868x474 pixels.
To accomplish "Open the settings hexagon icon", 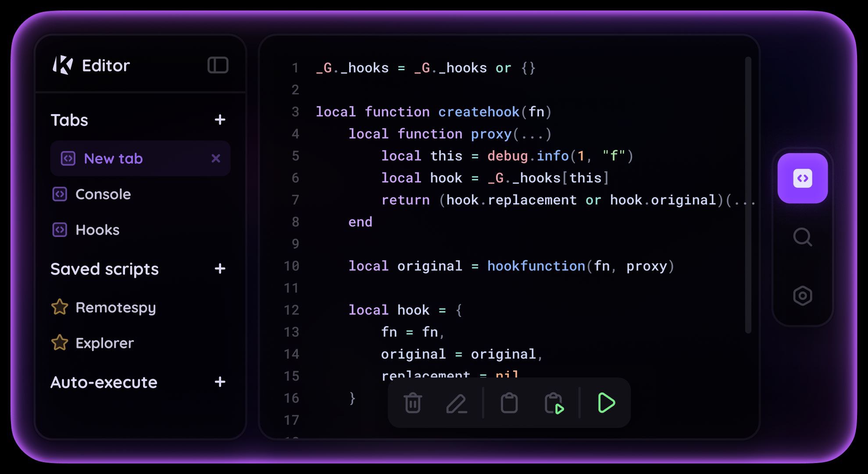I will (x=802, y=296).
